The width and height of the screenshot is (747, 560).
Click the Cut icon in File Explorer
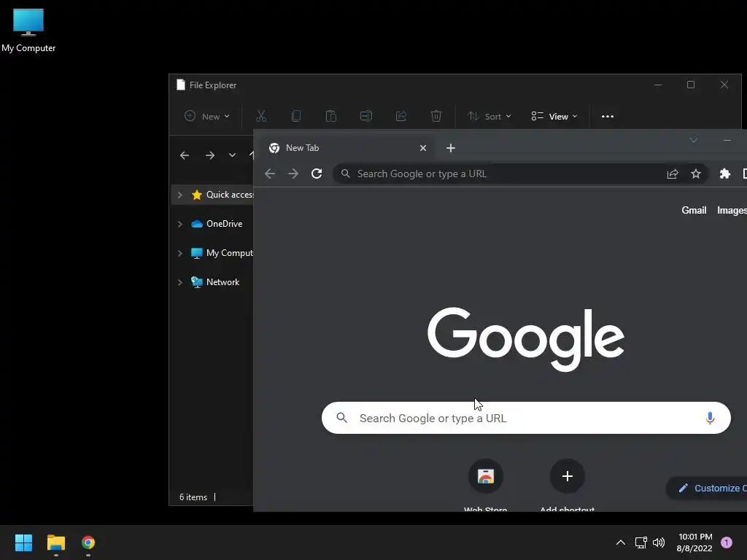click(261, 116)
